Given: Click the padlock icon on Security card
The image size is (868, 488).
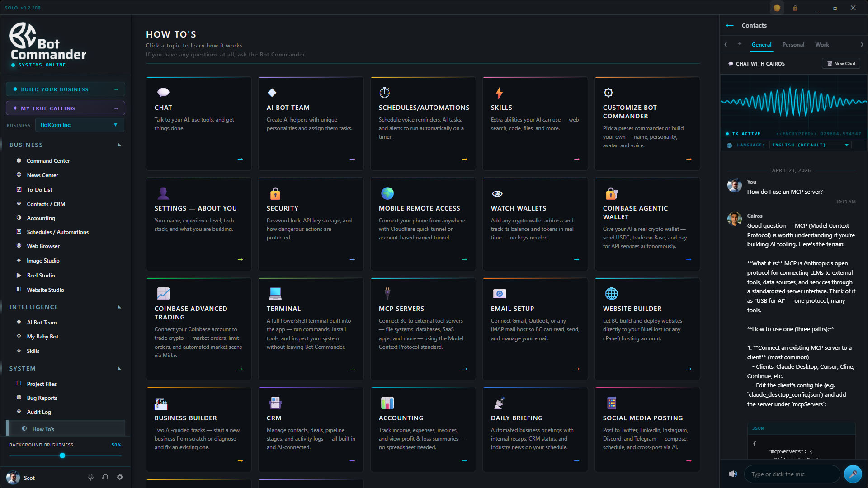Looking at the screenshot, I should coord(275,193).
